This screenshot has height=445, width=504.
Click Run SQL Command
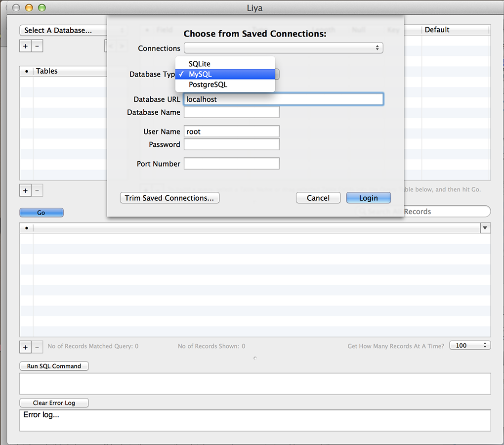[x=54, y=366]
